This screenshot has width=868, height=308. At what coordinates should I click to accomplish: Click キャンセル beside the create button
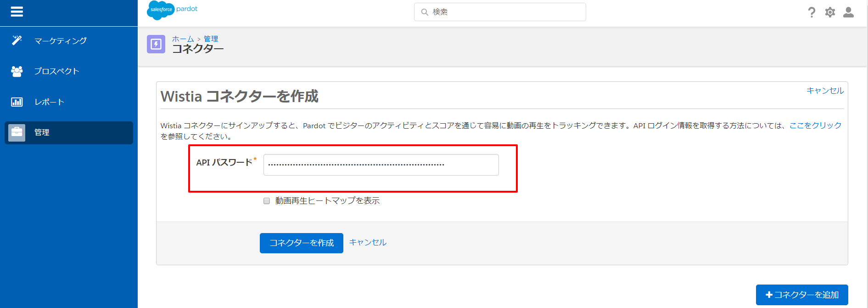(x=368, y=242)
